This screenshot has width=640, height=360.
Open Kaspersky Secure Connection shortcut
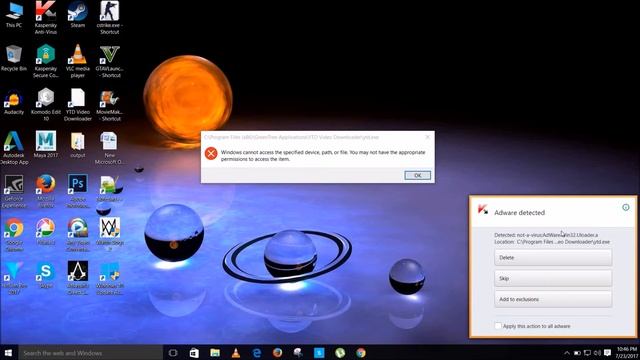pyautogui.click(x=46, y=61)
